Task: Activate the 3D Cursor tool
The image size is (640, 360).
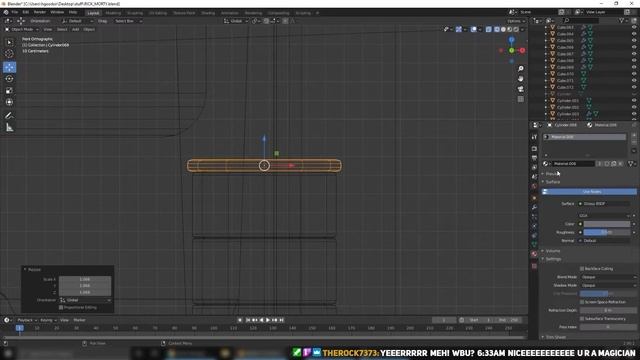Action: point(9,53)
